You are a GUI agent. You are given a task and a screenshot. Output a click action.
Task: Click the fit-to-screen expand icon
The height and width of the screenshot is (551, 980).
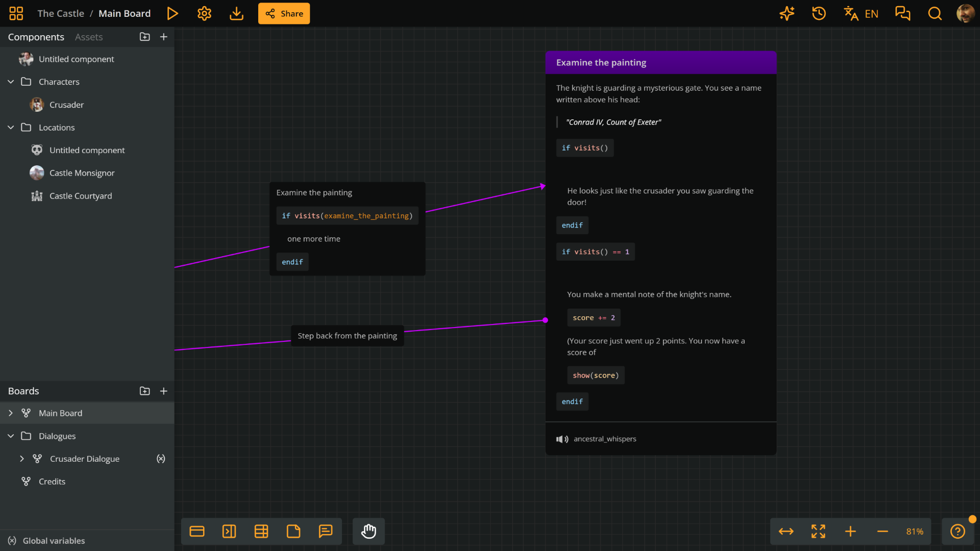(818, 532)
